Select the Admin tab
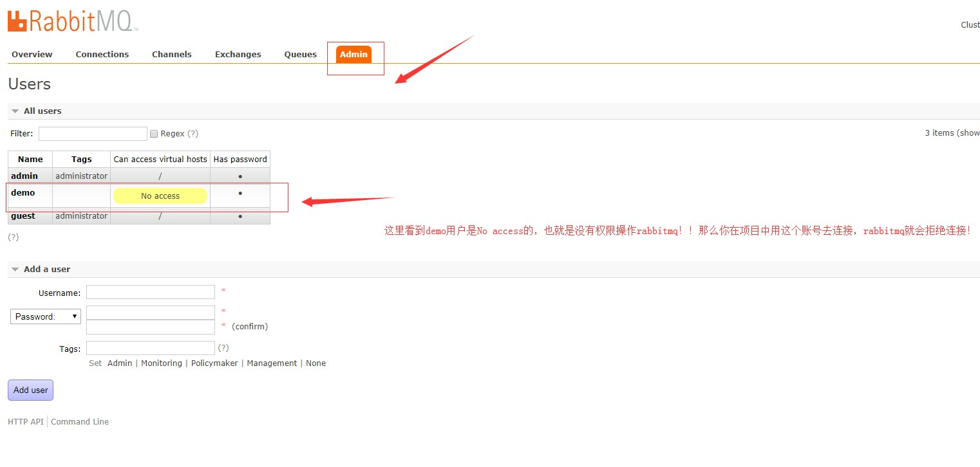Screen dimensions: 980x467 (x=354, y=54)
